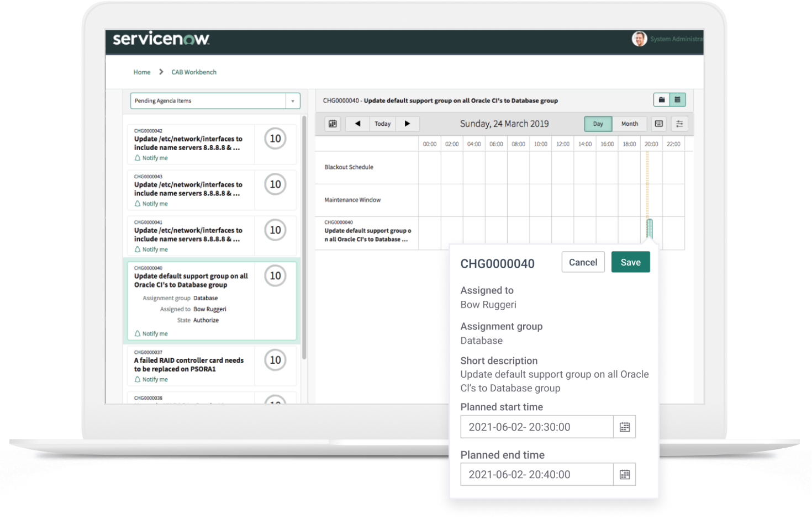Image resolution: width=812 pixels, height=520 pixels.
Task: Click the Planned start time field
Action: point(536,427)
